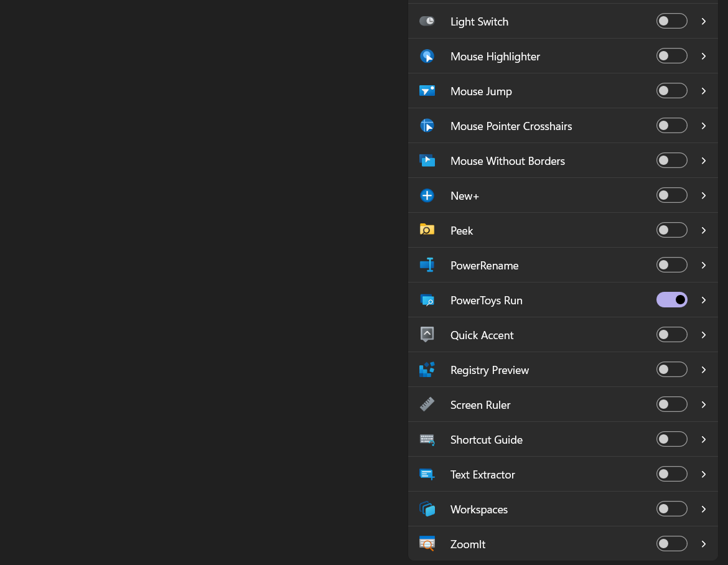Click the Peek folder icon

(x=427, y=230)
